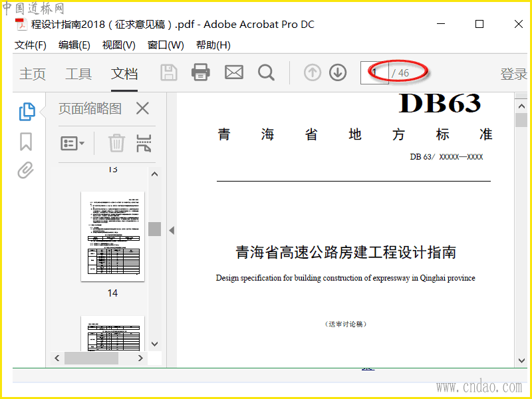Print the document using printer icon
The image size is (532, 399).
pos(201,72)
